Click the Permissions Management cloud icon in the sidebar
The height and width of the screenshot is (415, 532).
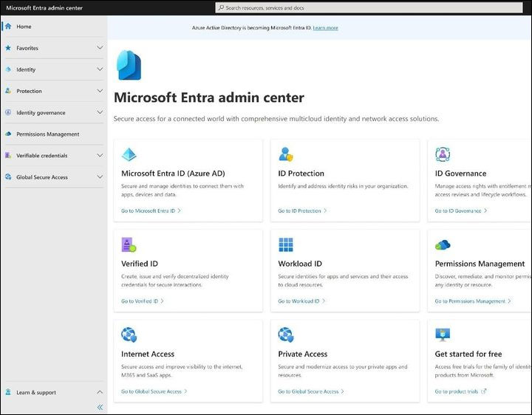click(x=8, y=134)
